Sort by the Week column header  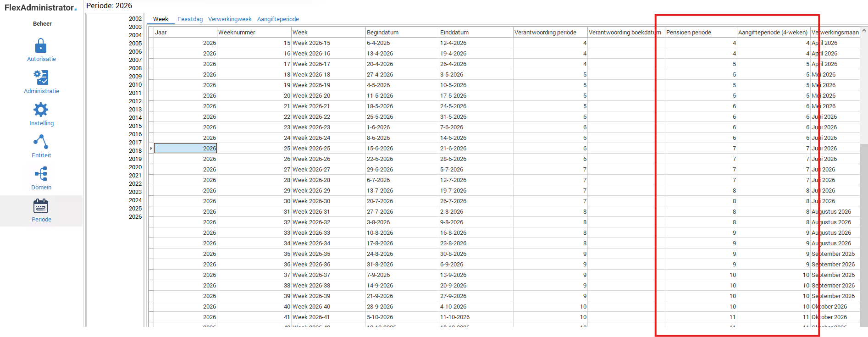(328, 32)
